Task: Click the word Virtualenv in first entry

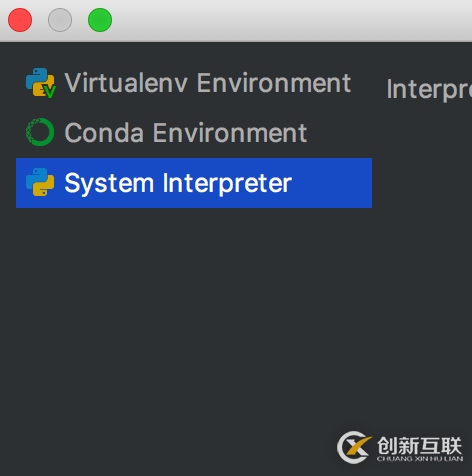Action: [126, 83]
